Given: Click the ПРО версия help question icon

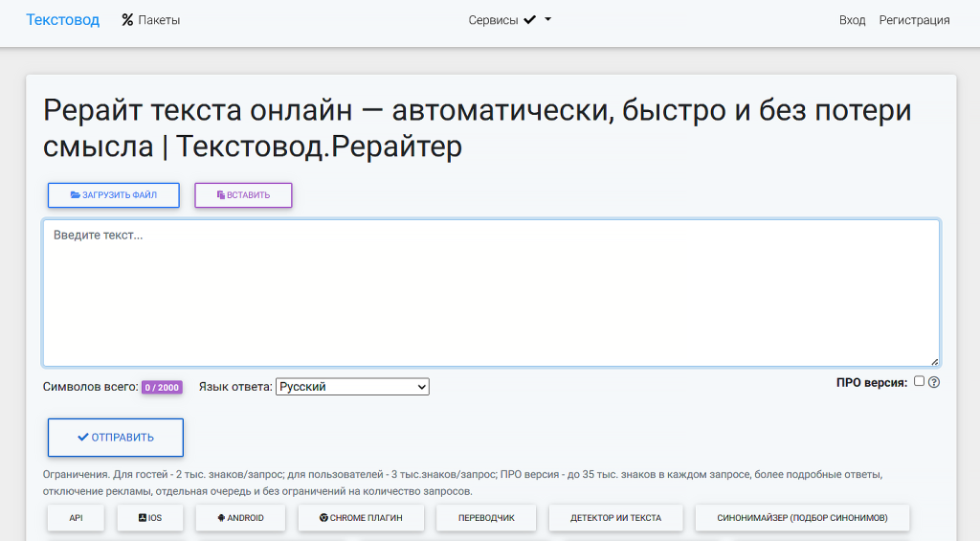Looking at the screenshot, I should click(x=934, y=382).
